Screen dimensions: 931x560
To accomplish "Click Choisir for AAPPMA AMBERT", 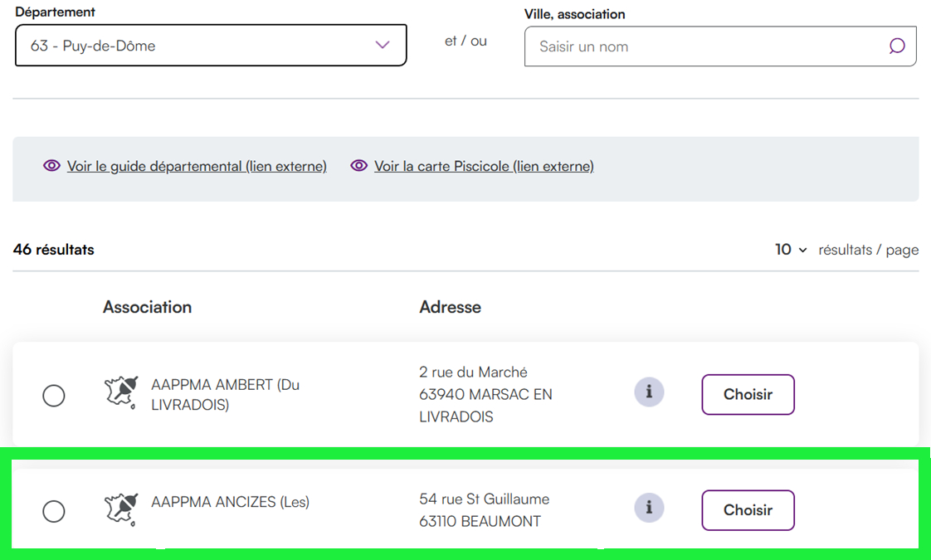I will [748, 395].
